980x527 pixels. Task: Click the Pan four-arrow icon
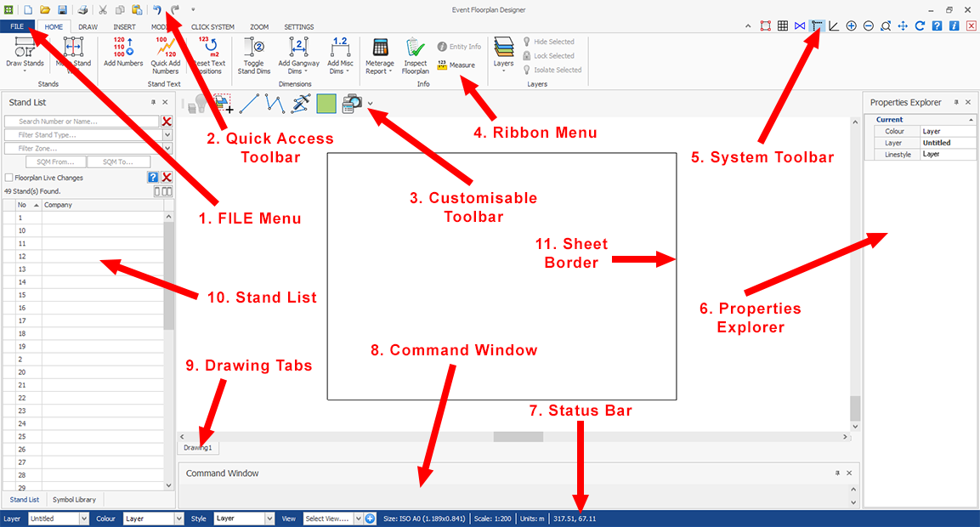point(903,25)
